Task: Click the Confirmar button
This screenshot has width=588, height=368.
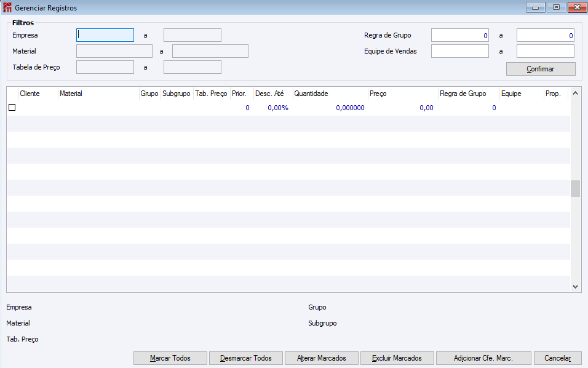Action: tap(541, 69)
